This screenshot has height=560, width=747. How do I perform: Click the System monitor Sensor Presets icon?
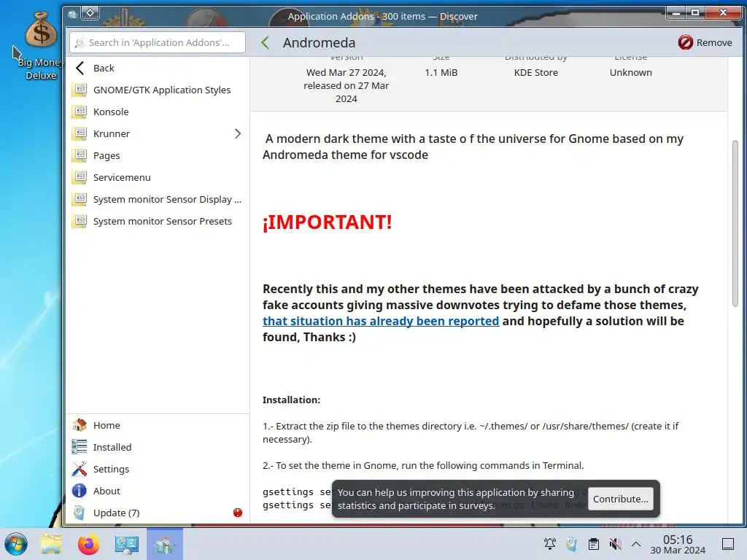[x=80, y=222]
